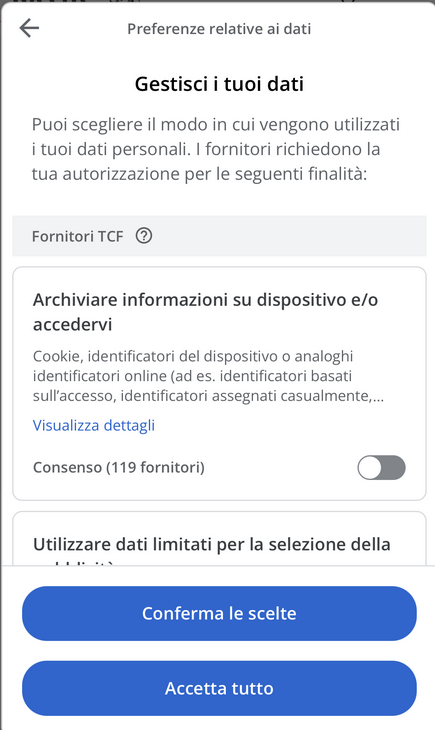Go back using the left arrow icon
The height and width of the screenshot is (730, 435).
(29, 28)
